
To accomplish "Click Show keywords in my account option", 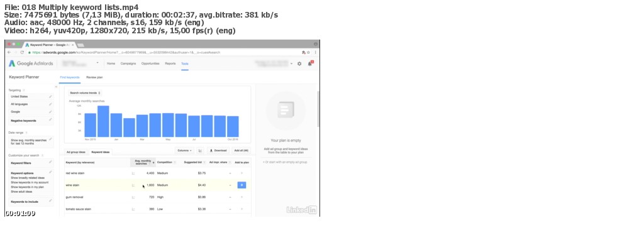I will click(x=30, y=183).
